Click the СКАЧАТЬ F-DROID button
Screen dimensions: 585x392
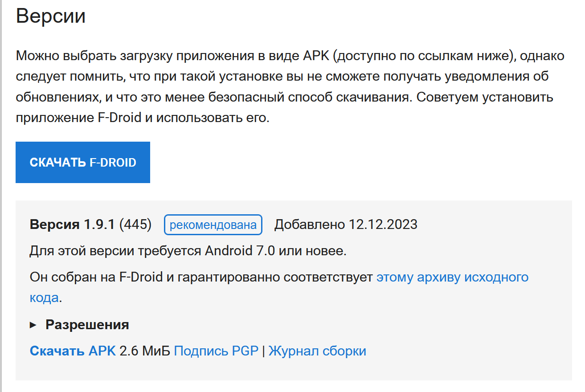coord(83,163)
